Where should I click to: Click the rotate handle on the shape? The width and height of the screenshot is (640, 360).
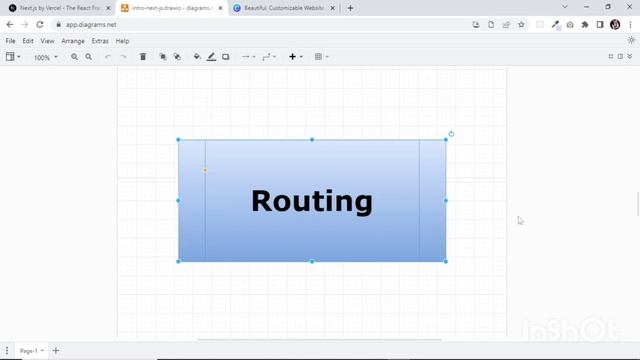tap(451, 134)
